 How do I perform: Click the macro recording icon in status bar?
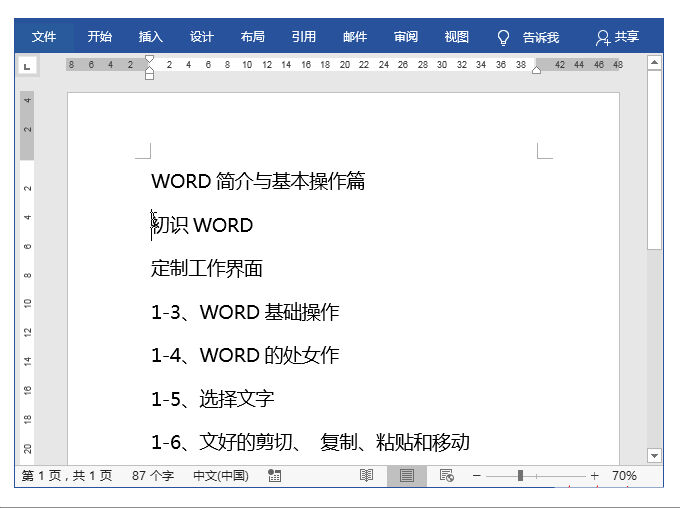(x=274, y=476)
